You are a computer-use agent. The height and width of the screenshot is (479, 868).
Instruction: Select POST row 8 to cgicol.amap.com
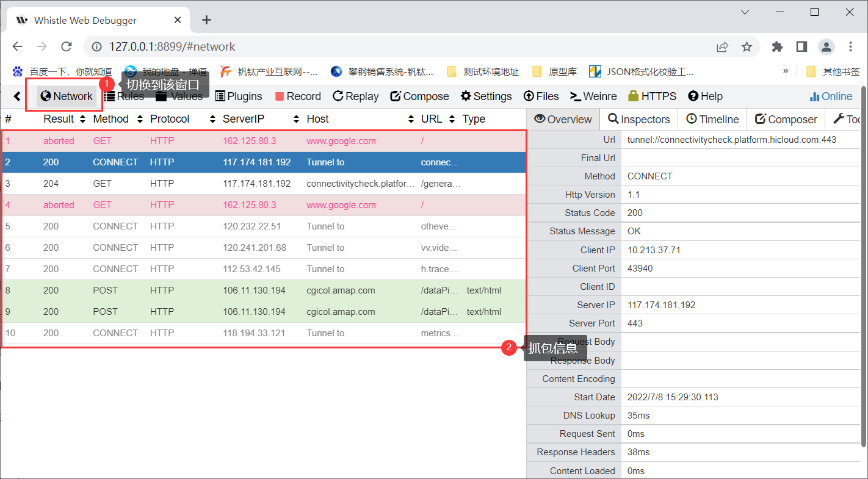pyautogui.click(x=264, y=290)
